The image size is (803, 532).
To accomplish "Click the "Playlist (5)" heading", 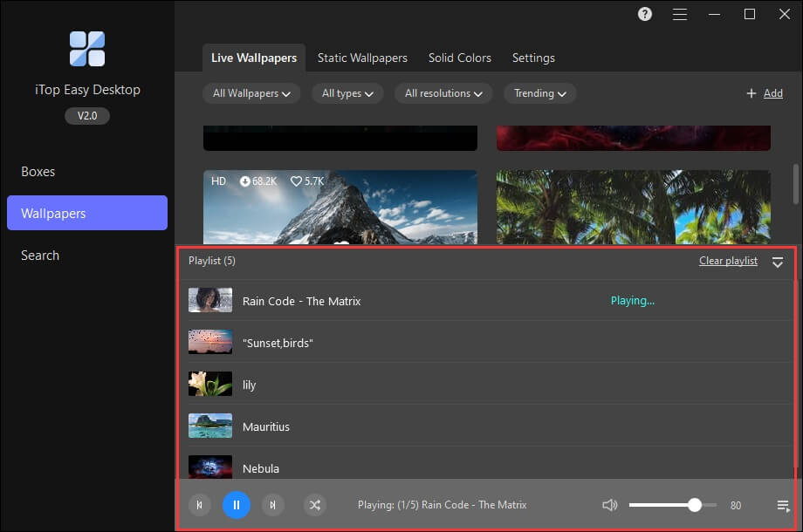I will coord(212,261).
